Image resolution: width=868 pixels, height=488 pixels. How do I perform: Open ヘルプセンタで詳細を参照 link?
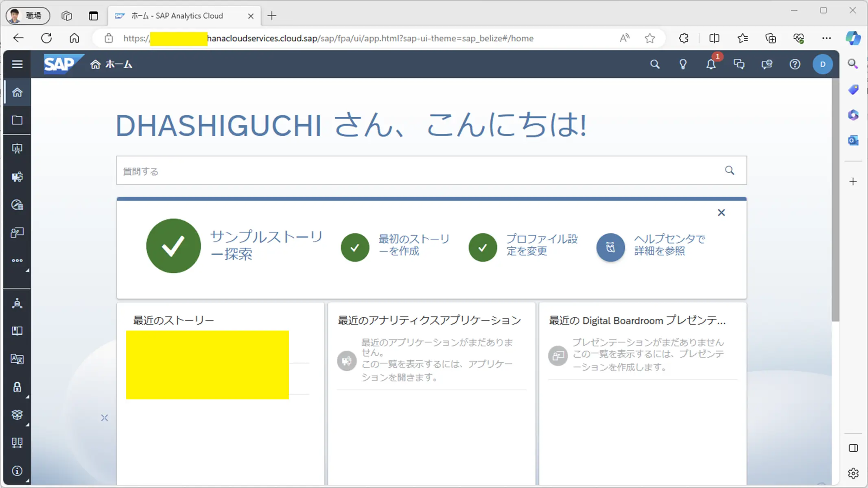point(670,245)
